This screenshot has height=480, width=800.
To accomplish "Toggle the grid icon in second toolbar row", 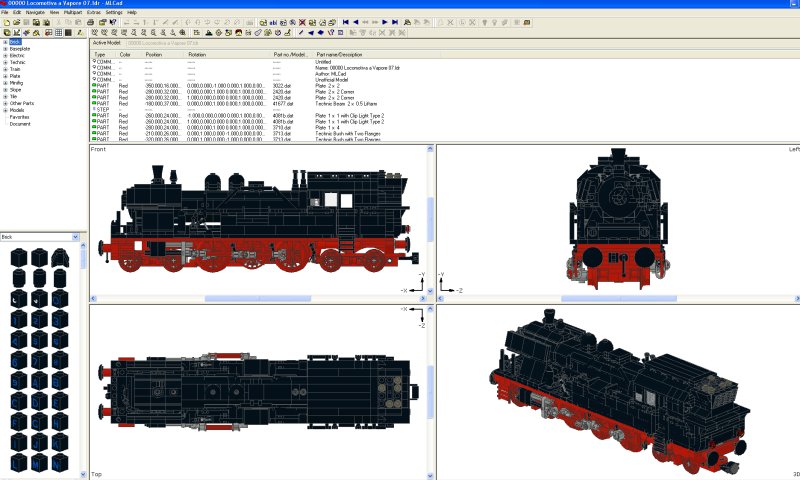I will coord(58,32).
